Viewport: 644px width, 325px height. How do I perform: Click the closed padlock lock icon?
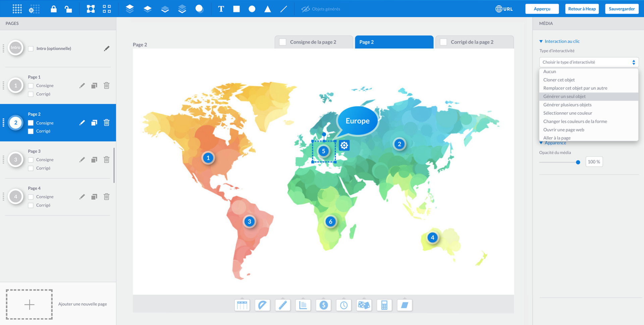53,9
